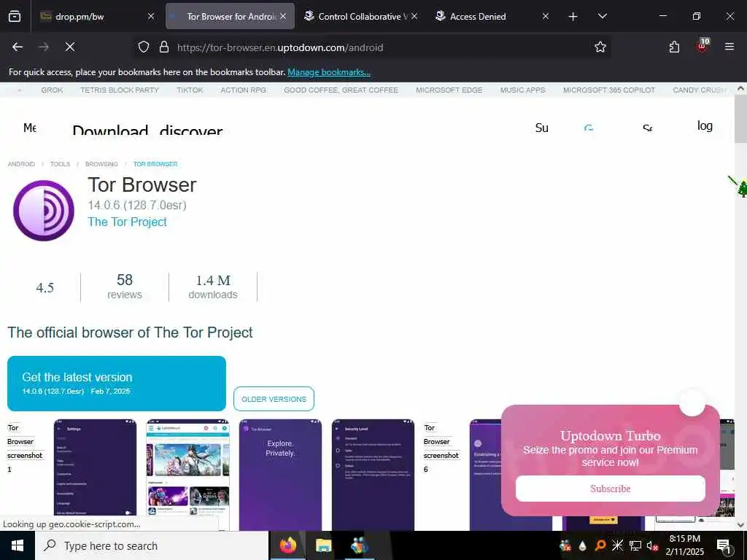Click the URL address bar
The image size is (747, 560).
click(371, 47)
